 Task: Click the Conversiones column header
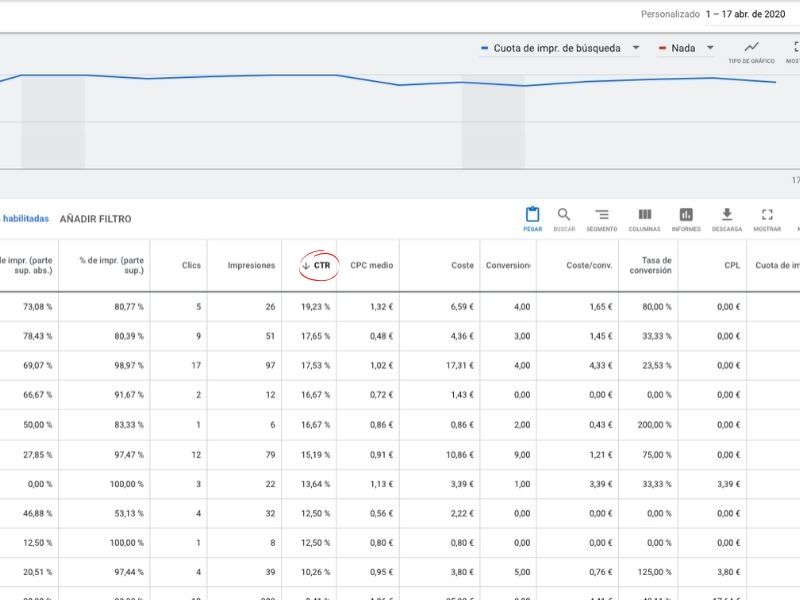point(508,265)
